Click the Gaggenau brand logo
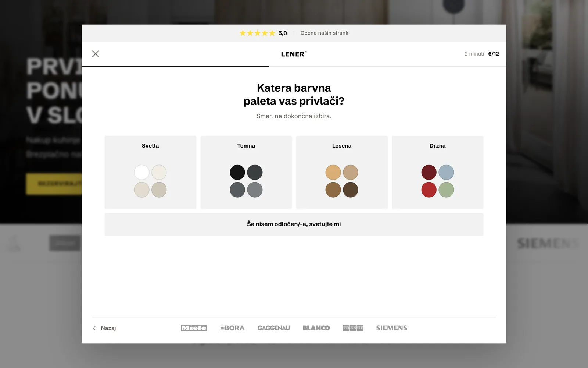Screen dimensions: 588x368 274,328
